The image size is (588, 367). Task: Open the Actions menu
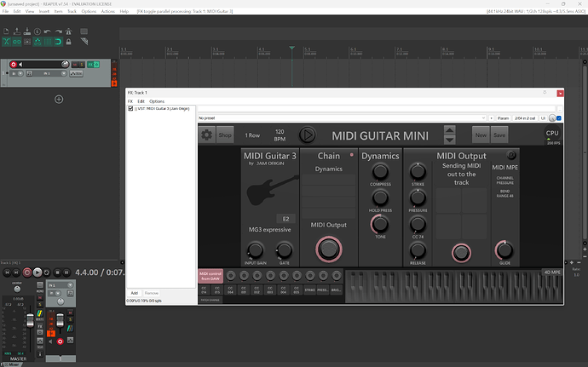click(108, 11)
